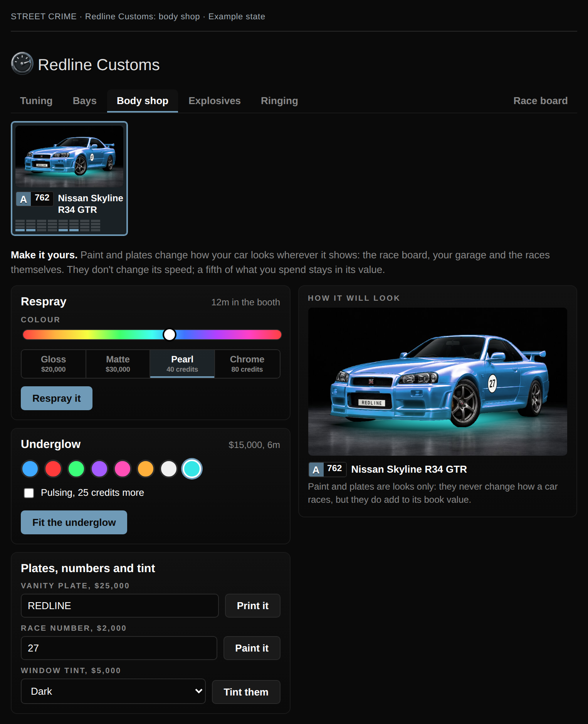Select the Body shop tab
The image size is (588, 724).
pos(143,101)
